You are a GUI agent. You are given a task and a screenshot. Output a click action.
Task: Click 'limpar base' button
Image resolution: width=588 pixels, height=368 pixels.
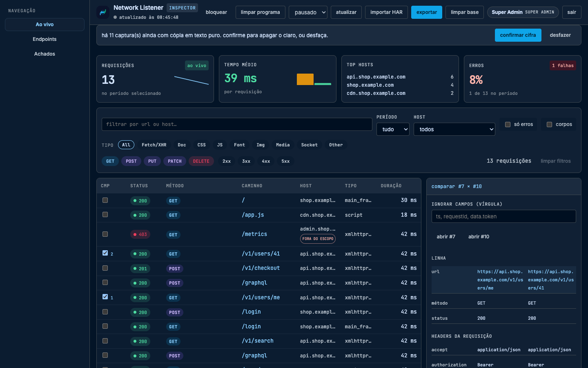(x=465, y=12)
